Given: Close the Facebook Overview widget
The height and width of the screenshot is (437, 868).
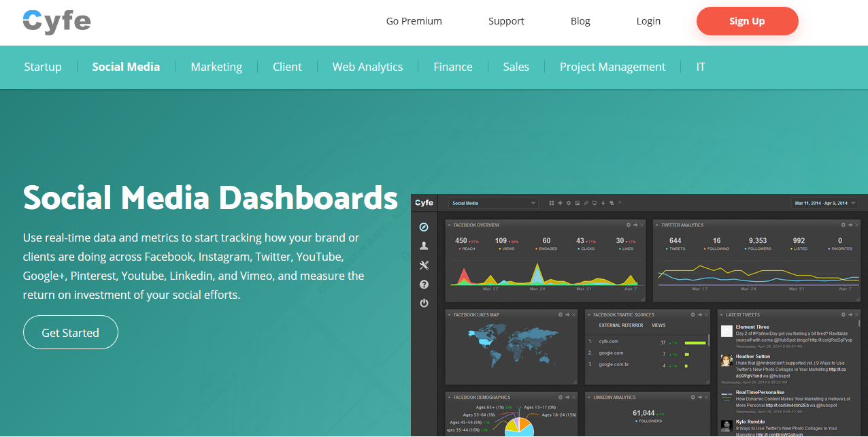Looking at the screenshot, I should [642, 225].
